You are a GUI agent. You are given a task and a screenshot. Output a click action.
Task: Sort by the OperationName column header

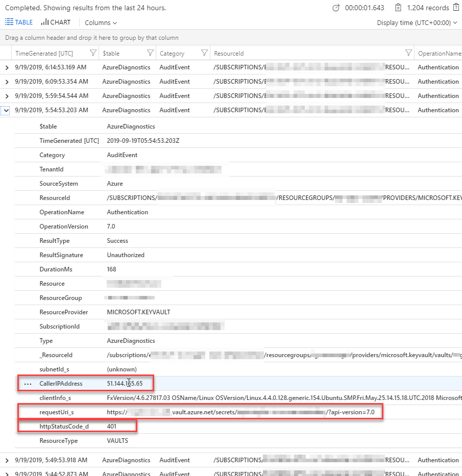439,53
